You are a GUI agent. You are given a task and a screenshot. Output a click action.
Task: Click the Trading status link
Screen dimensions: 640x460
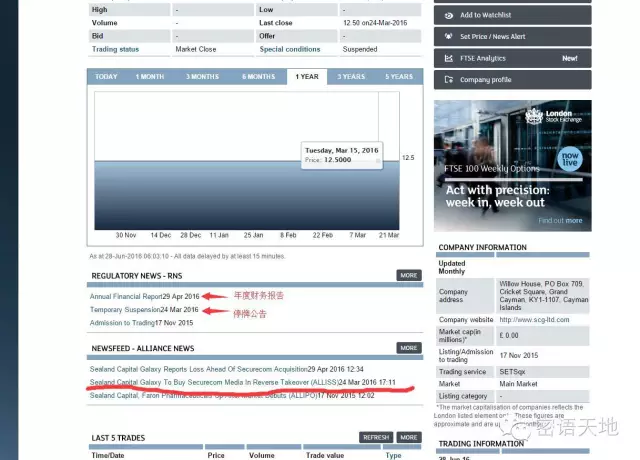(x=116, y=49)
